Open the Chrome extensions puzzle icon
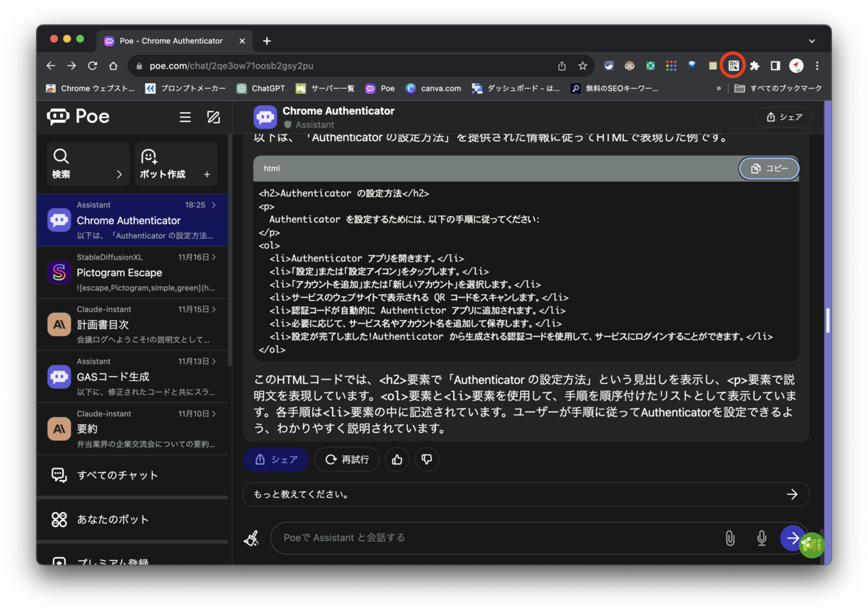The image size is (868, 613). (x=754, y=65)
